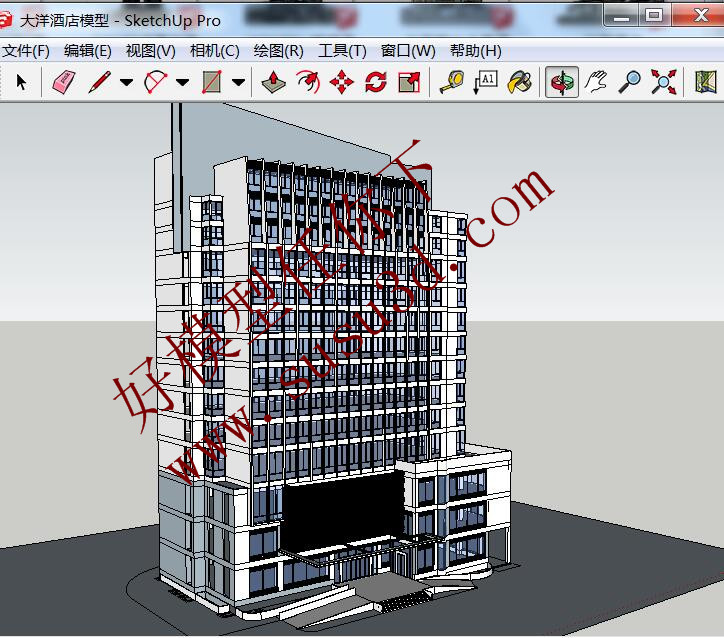Open the Arc tool dropdown arrow

(183, 83)
